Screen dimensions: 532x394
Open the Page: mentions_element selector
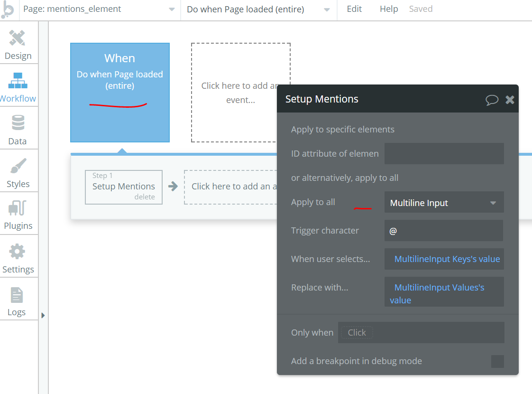point(100,9)
